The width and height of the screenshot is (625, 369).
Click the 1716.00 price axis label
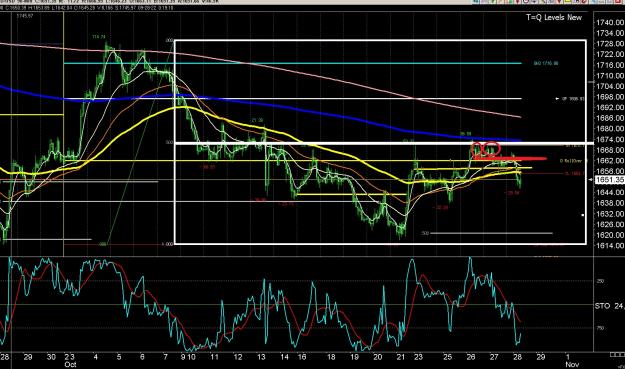610,65
